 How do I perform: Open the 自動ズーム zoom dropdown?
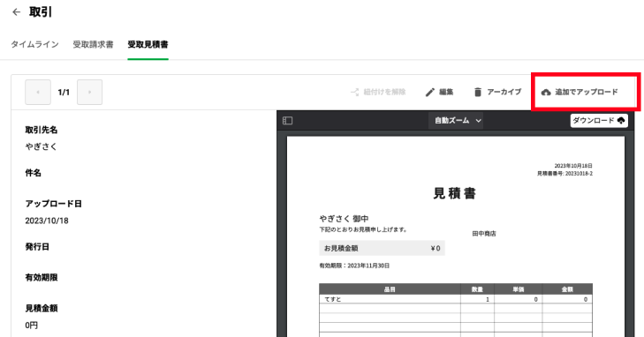point(456,121)
